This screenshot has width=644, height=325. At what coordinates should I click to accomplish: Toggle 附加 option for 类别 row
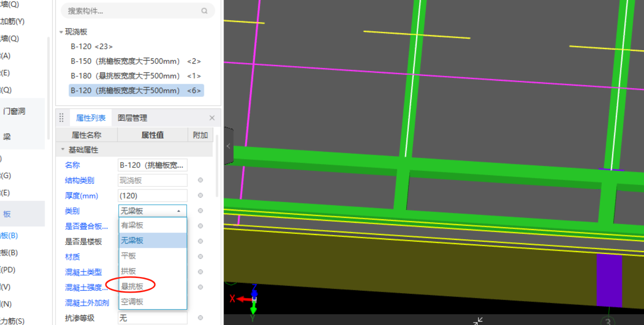click(200, 211)
